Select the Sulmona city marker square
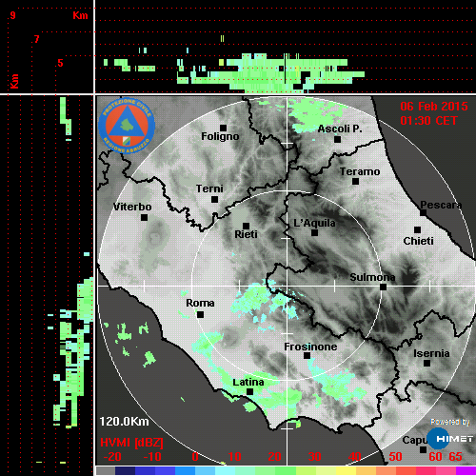Screen dimensions: 476x476 click(383, 287)
